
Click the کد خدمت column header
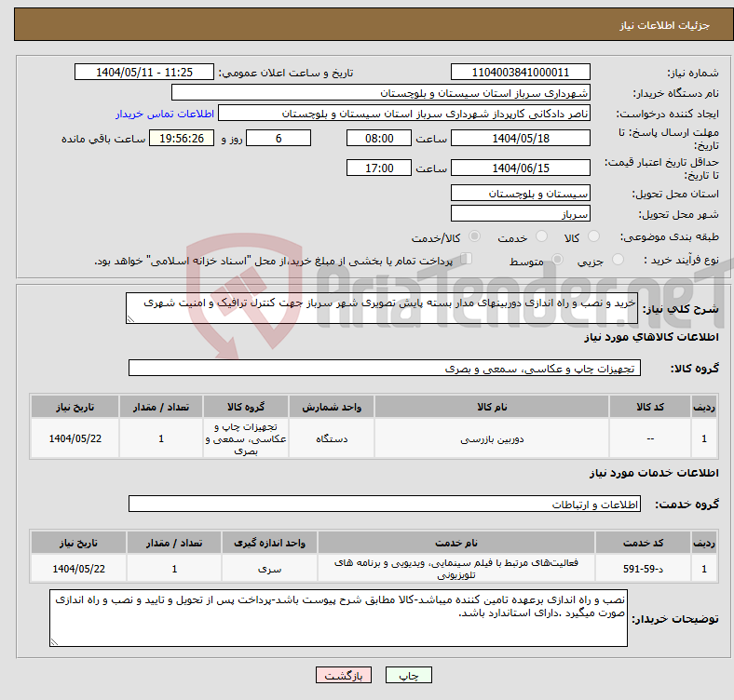(643, 543)
